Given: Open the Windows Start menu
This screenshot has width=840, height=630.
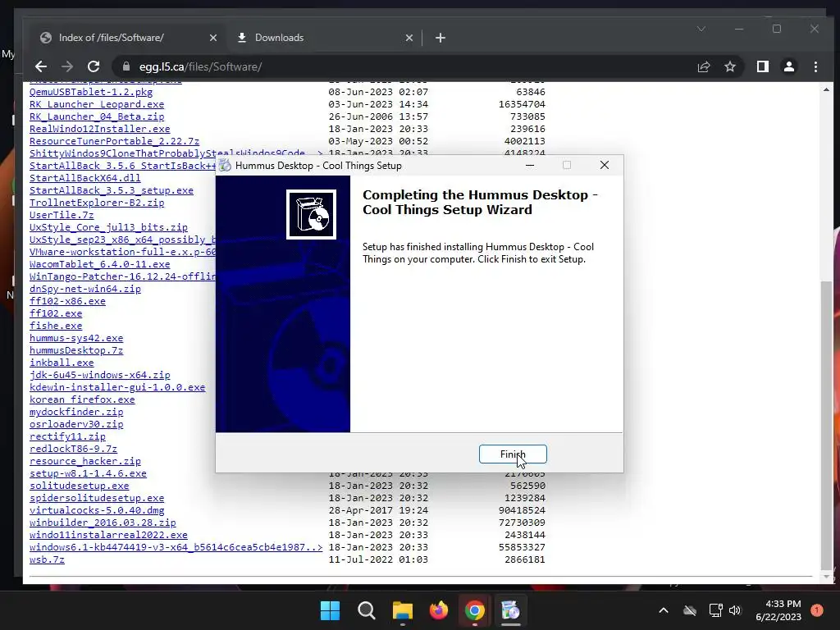Looking at the screenshot, I should [x=330, y=610].
